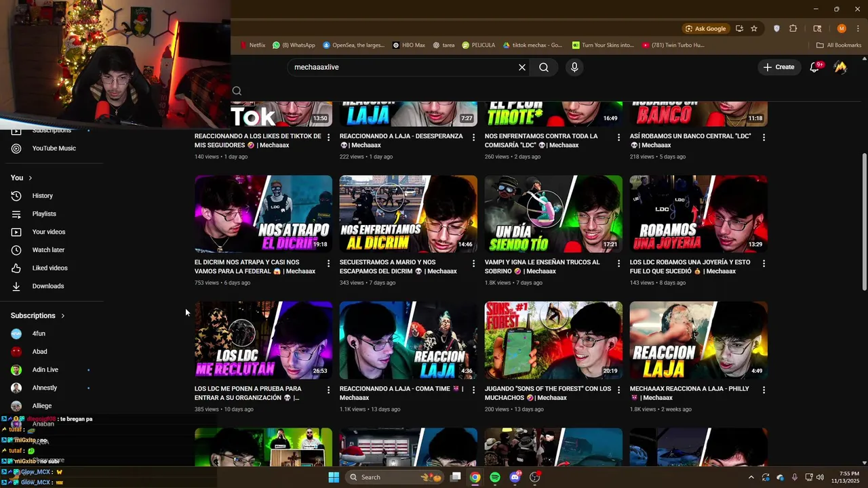Open Spotify from the taskbar
This screenshot has height=488, width=868.
tap(495, 477)
